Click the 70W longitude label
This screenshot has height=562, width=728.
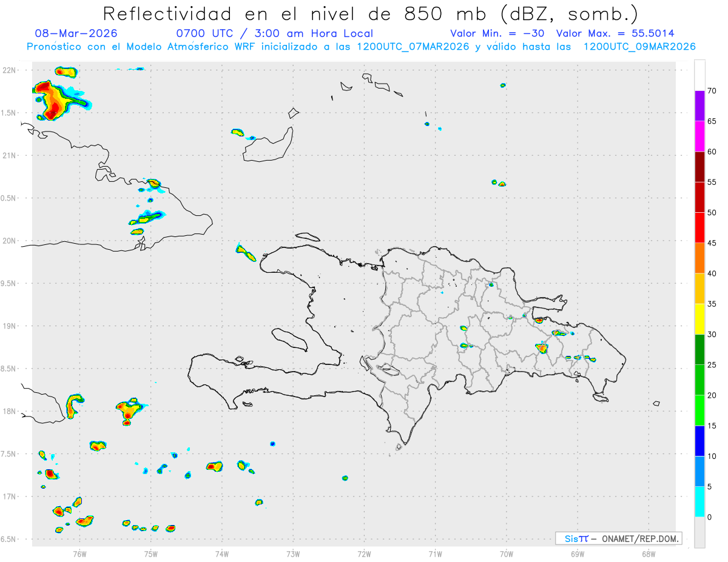(x=507, y=554)
